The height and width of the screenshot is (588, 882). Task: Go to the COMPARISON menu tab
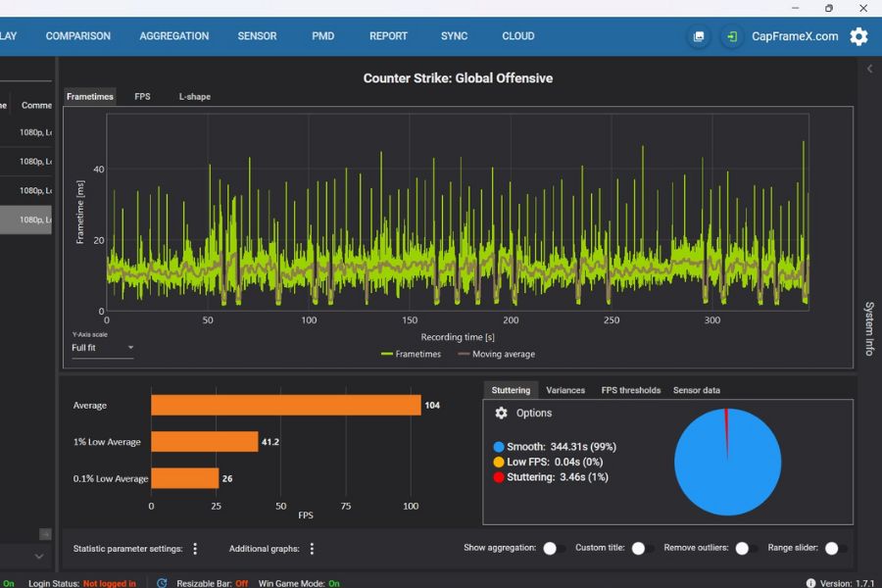(78, 36)
